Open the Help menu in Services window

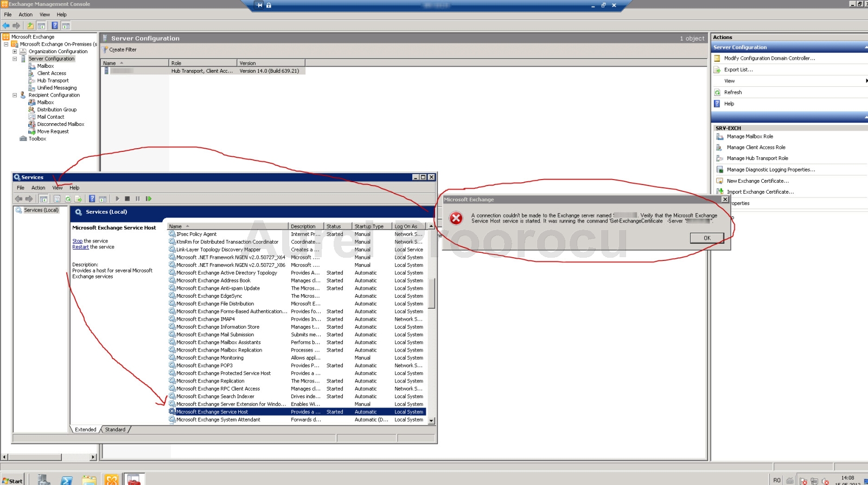point(74,188)
